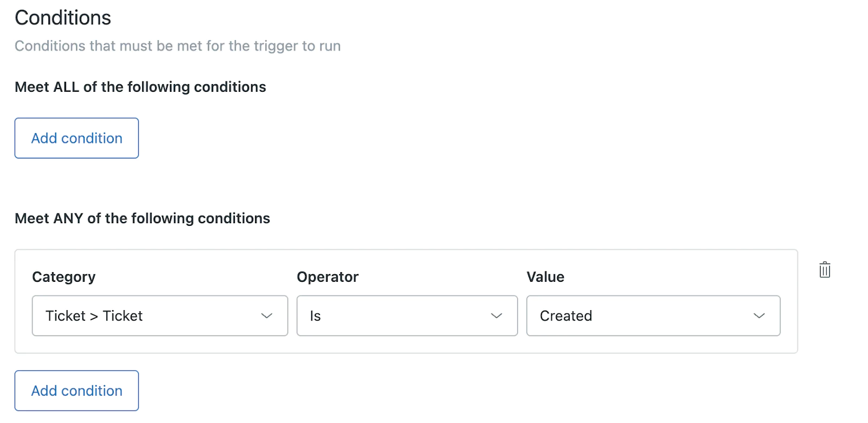This screenshot has height=423, width=868.
Task: Click the Meet ANY conditions label
Action: pyautogui.click(x=142, y=218)
